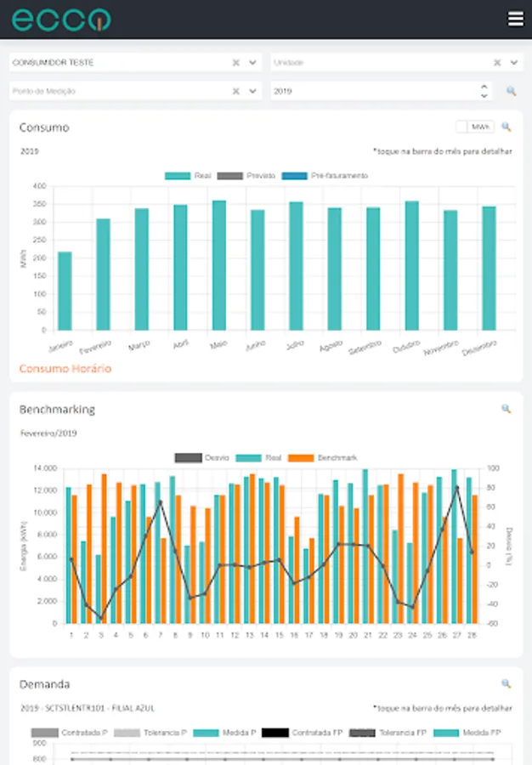The image size is (532, 765).
Task: Click the Consumo panel title
Action: coord(44,127)
